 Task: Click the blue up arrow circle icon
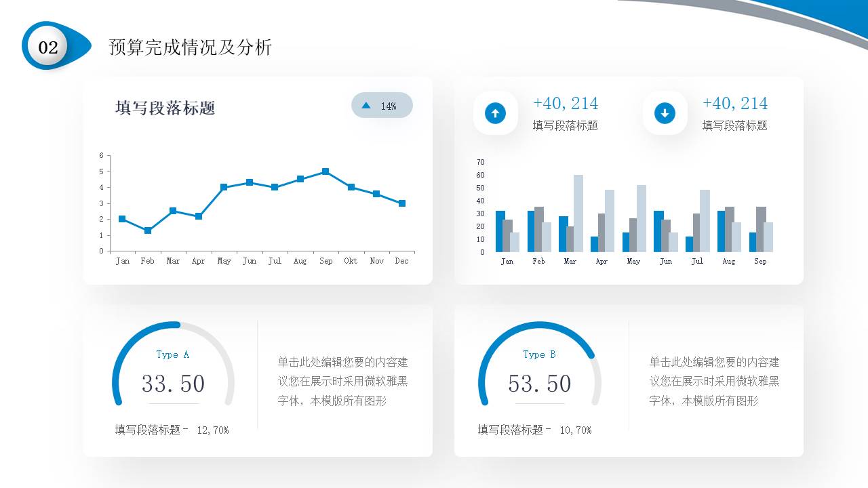pos(495,113)
